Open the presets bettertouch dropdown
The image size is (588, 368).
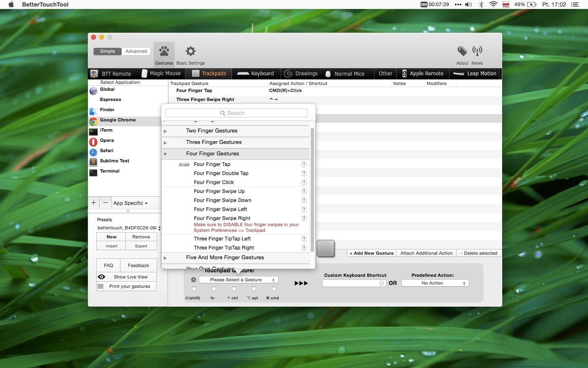tap(129, 228)
